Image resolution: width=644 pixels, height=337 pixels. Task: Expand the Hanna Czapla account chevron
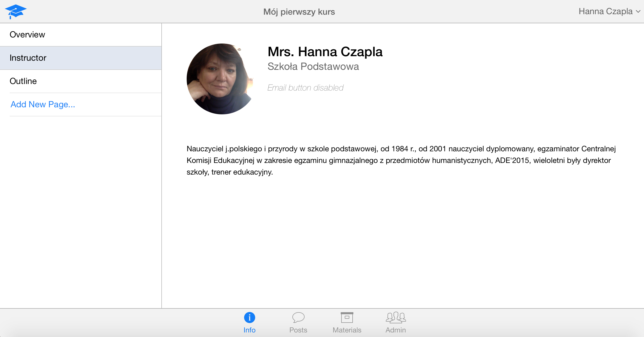(638, 12)
